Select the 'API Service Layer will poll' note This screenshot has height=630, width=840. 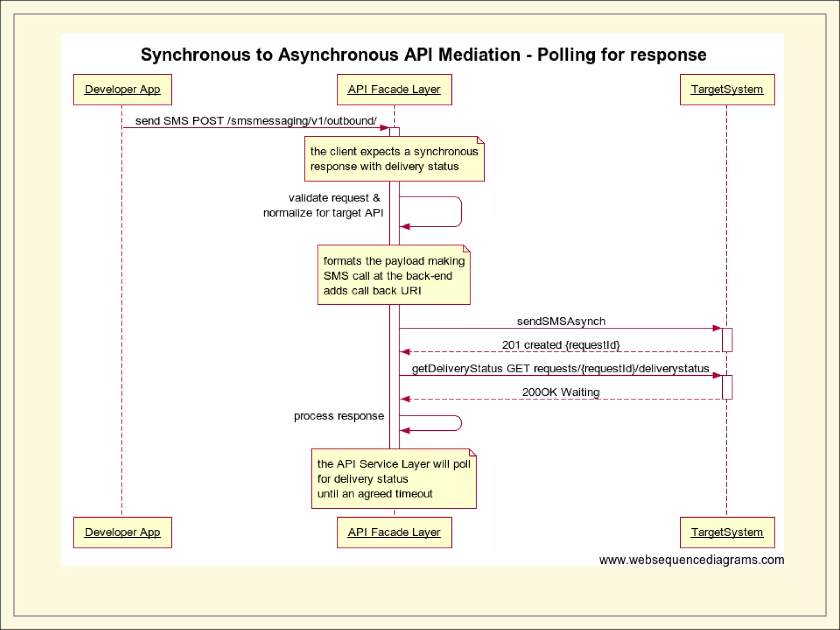tap(394, 479)
